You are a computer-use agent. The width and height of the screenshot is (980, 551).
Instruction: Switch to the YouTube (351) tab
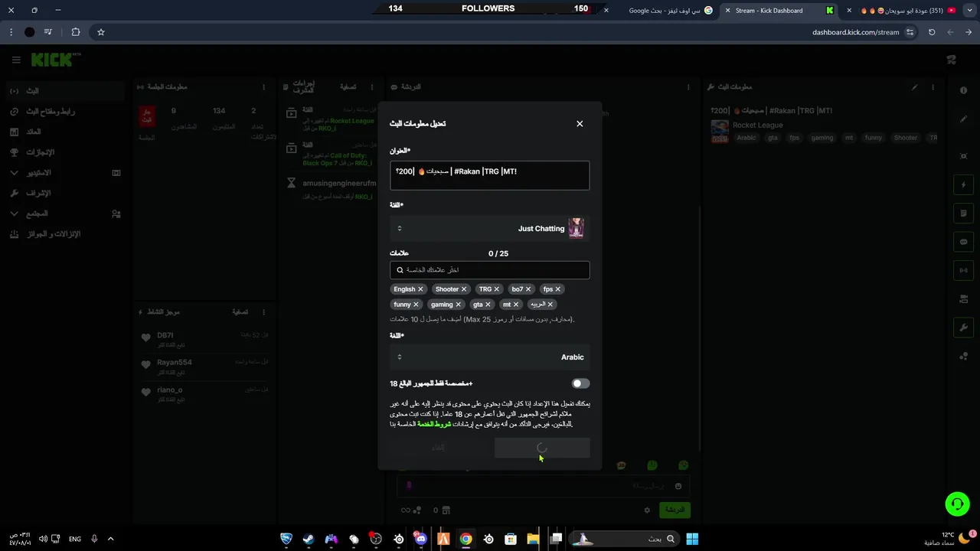[x=901, y=11]
